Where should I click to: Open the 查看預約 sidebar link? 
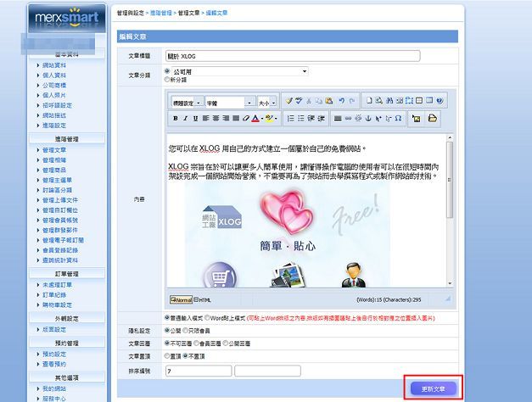[x=54, y=364]
